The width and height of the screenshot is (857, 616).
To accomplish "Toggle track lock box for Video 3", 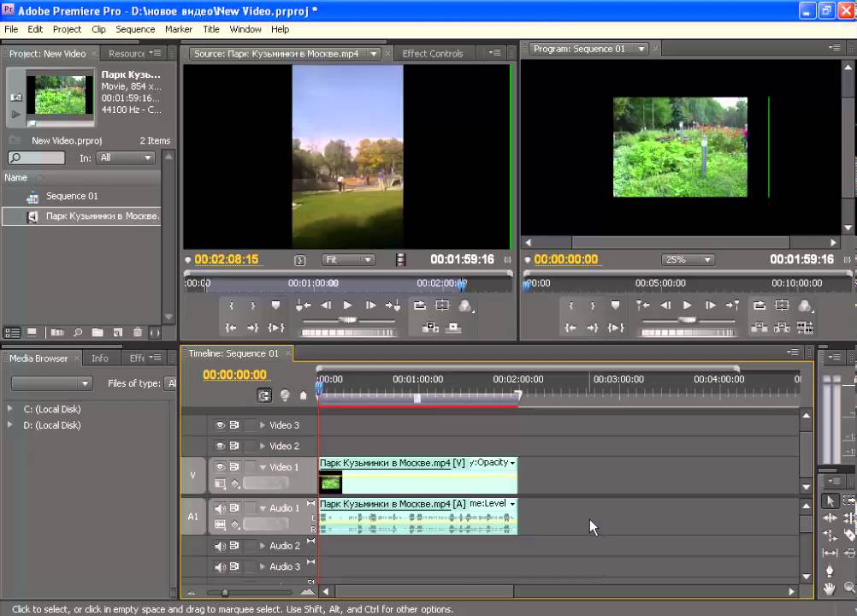I will [250, 425].
